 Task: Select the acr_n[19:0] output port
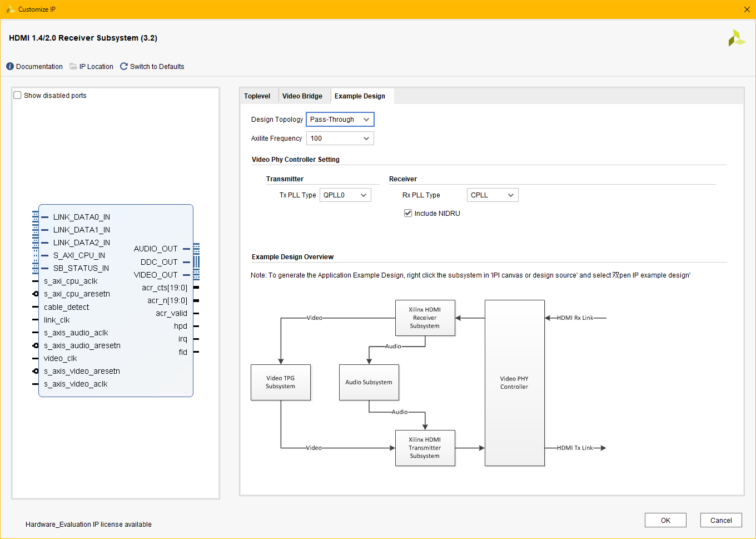click(167, 300)
